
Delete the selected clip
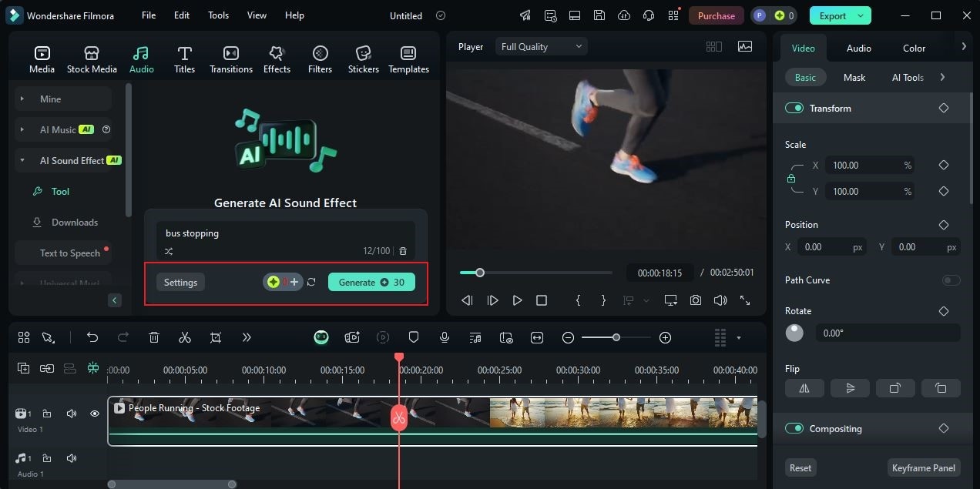tap(154, 337)
